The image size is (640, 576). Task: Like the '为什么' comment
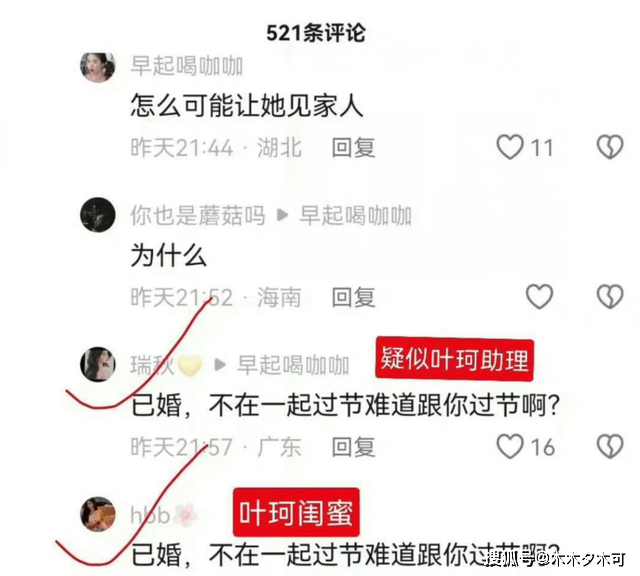[x=539, y=296]
